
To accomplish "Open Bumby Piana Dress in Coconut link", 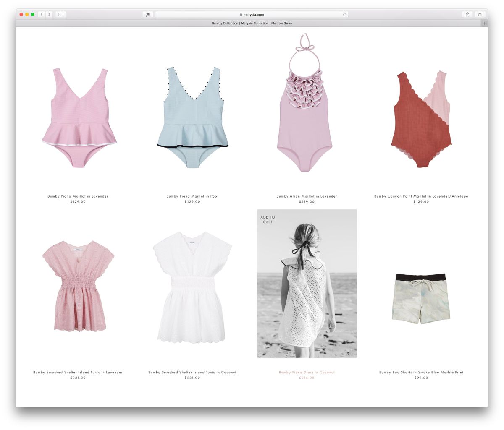I will click(x=307, y=372).
